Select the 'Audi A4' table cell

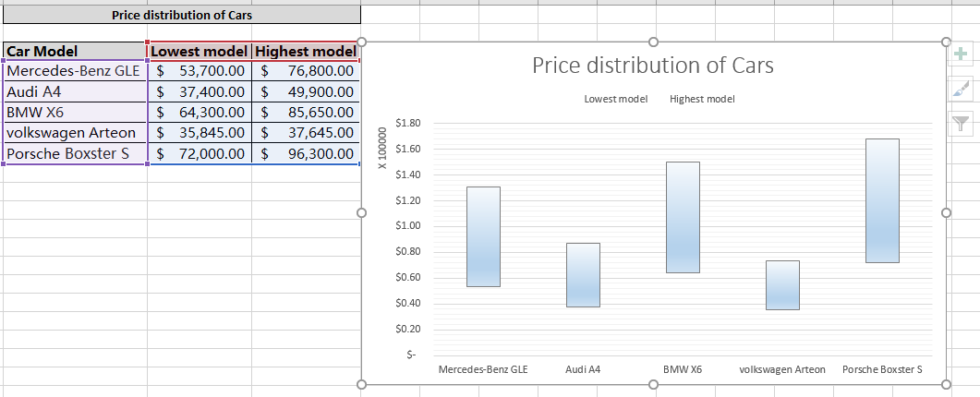[x=75, y=92]
